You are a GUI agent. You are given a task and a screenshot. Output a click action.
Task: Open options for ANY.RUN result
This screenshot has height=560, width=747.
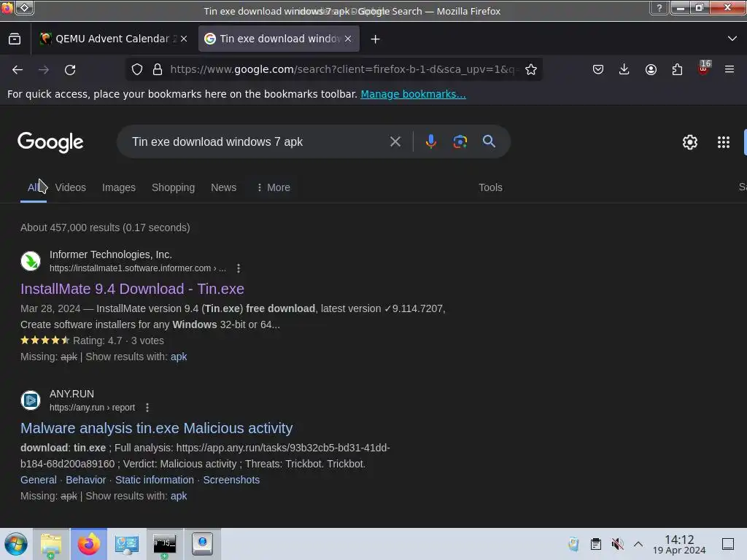[x=147, y=408]
